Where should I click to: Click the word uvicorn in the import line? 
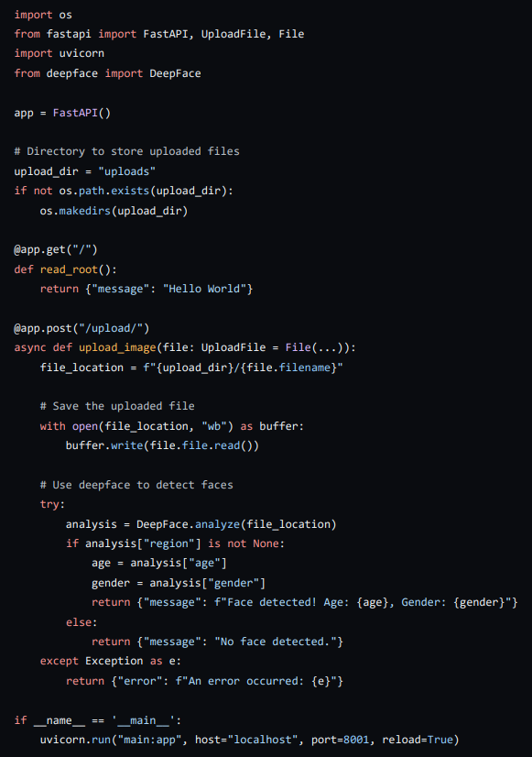tap(81, 53)
